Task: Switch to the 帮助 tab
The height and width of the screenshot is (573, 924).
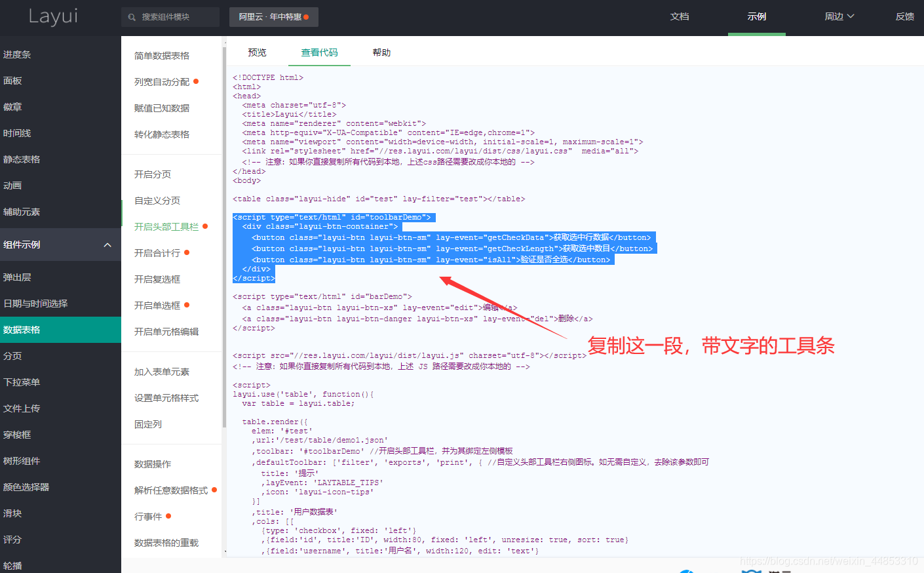Action: [381, 52]
